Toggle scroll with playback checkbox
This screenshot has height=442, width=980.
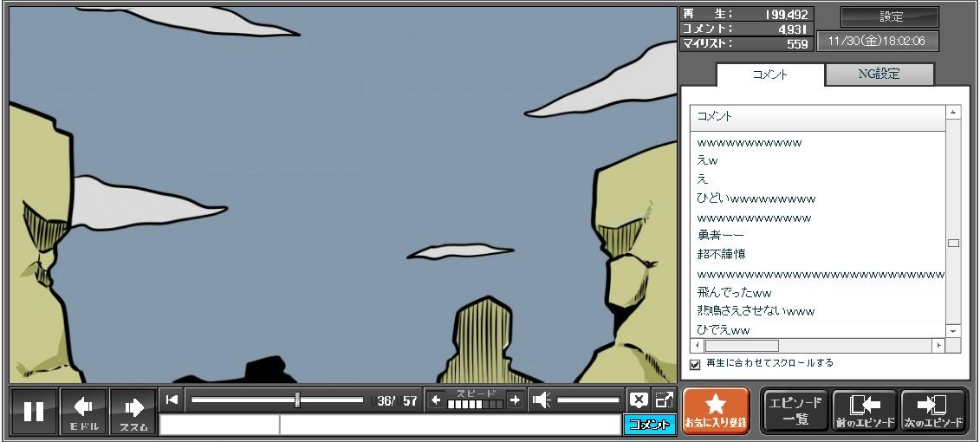pos(695,364)
